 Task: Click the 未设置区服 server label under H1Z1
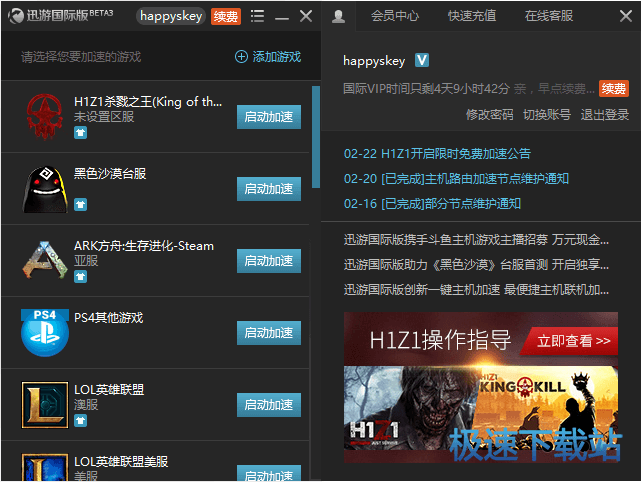104,117
